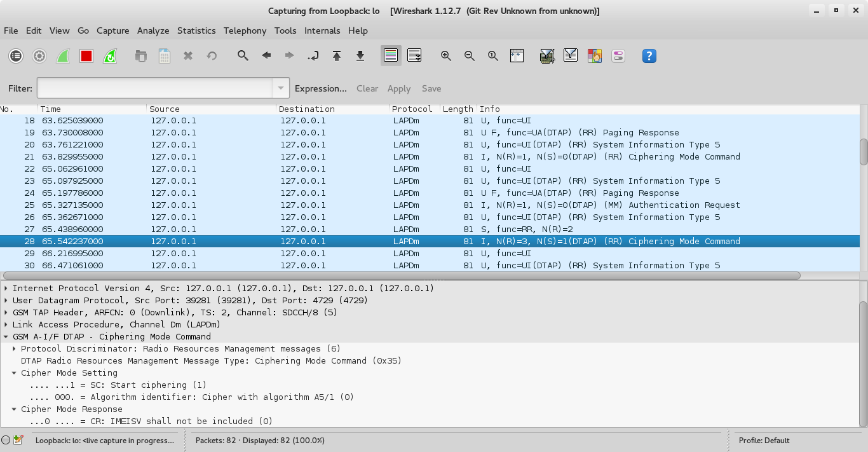Clear the display filter

[367, 88]
